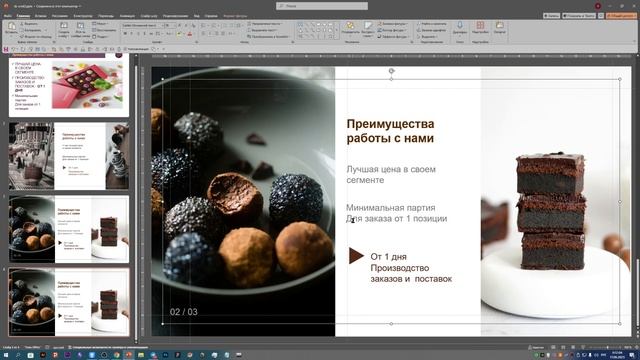The image size is (640, 360).
Task: Switch to the Вставка ribbon tab
Action: click(40, 16)
